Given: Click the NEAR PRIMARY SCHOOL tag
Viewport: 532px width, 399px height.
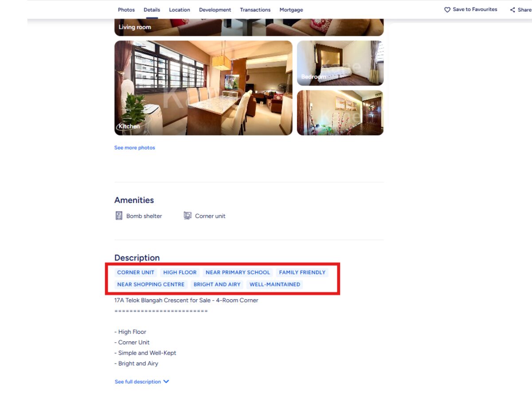Looking at the screenshot, I should coord(238,272).
